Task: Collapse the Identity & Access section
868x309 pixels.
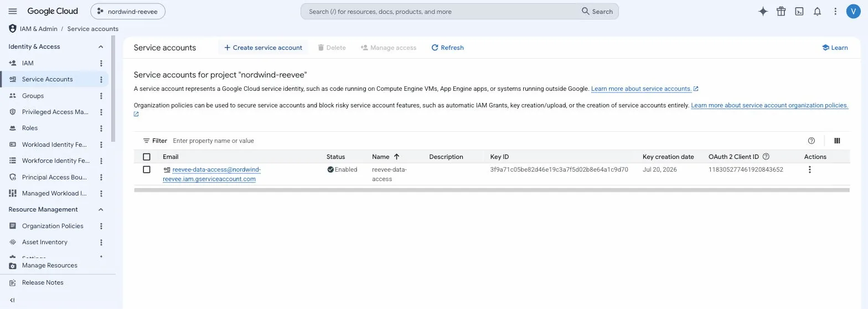Action: tap(101, 47)
